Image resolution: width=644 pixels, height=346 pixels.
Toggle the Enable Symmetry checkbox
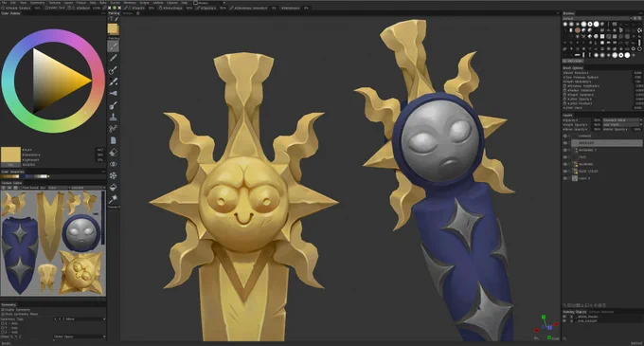(x=3, y=309)
